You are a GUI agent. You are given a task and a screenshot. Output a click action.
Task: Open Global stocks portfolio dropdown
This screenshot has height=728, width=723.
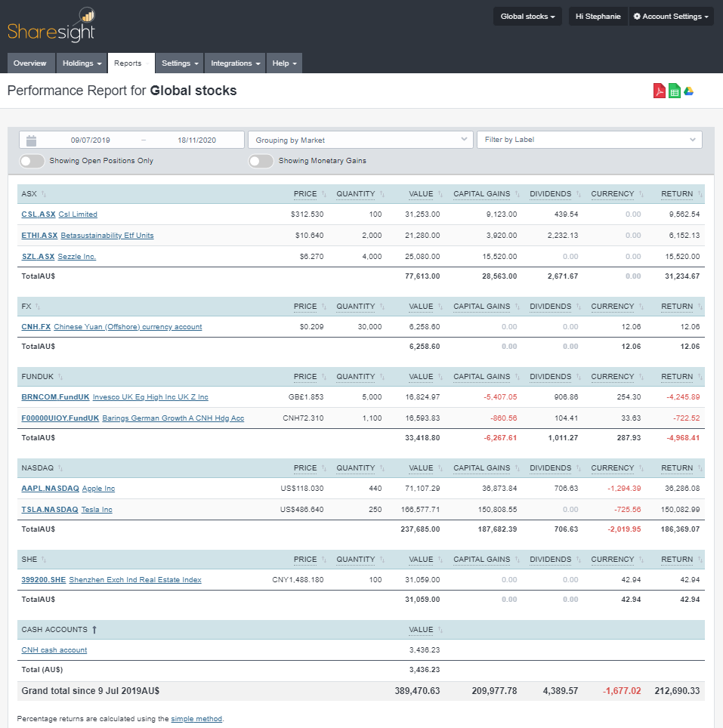tap(527, 17)
